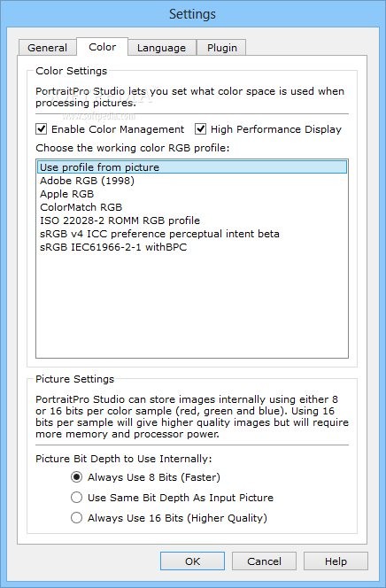Click the OK button
This screenshot has width=386, height=588.
pyautogui.click(x=193, y=561)
